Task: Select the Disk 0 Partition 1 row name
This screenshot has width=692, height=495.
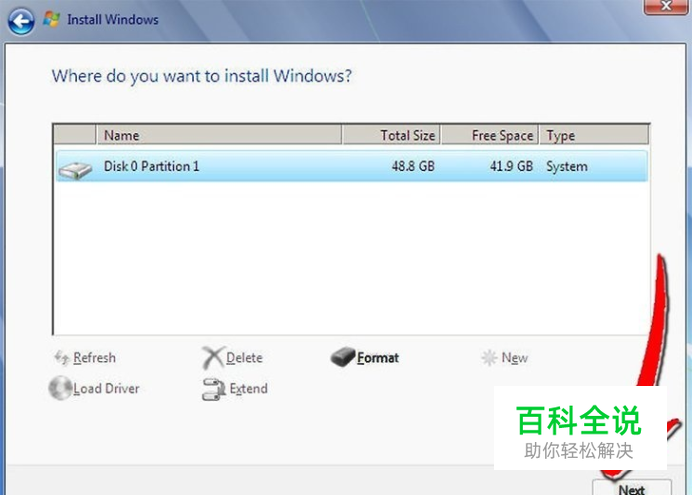Action: (x=151, y=166)
